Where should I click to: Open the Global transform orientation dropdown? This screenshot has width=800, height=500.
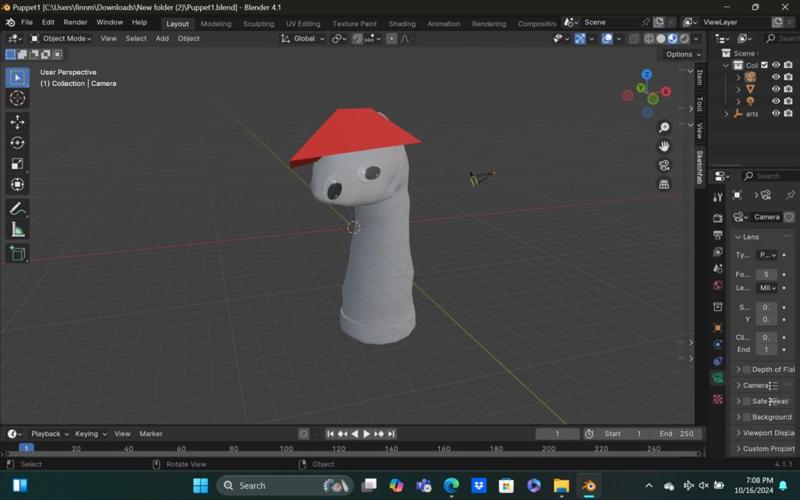point(302,38)
